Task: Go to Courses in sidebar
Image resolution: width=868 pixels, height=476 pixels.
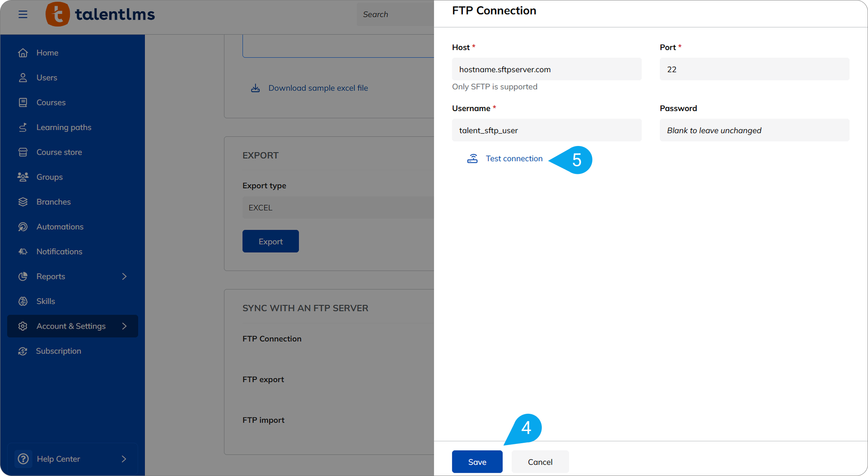Action: (x=51, y=103)
